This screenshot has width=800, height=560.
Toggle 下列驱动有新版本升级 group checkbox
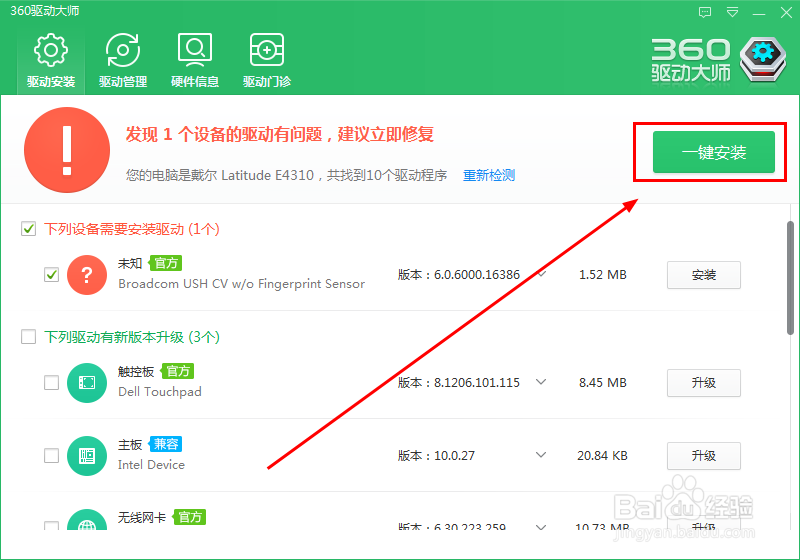click(29, 337)
